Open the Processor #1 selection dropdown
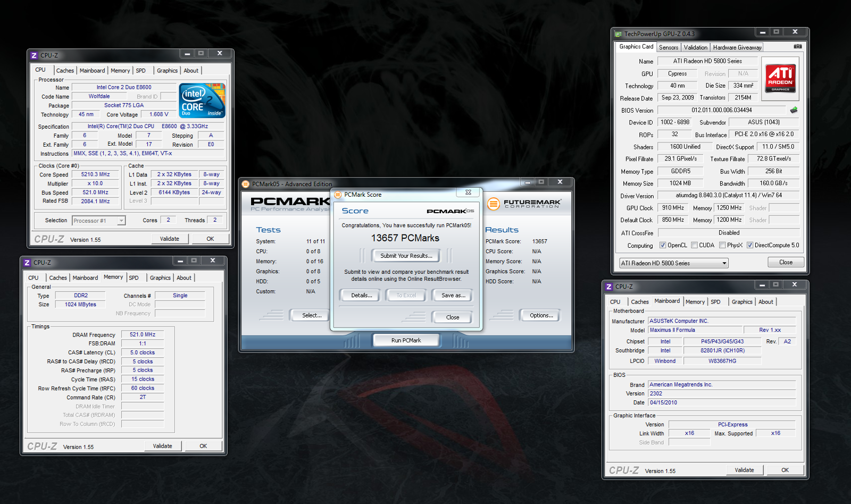 pyautogui.click(x=99, y=221)
